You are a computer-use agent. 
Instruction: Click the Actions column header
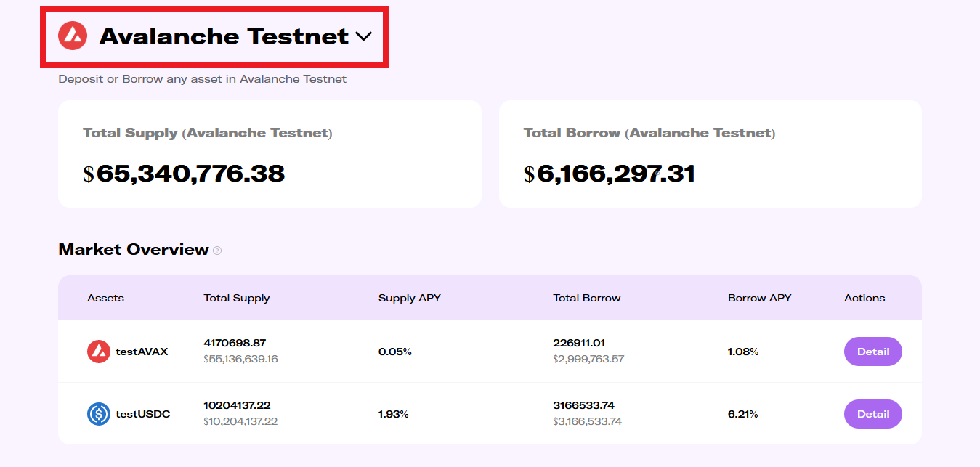864,298
